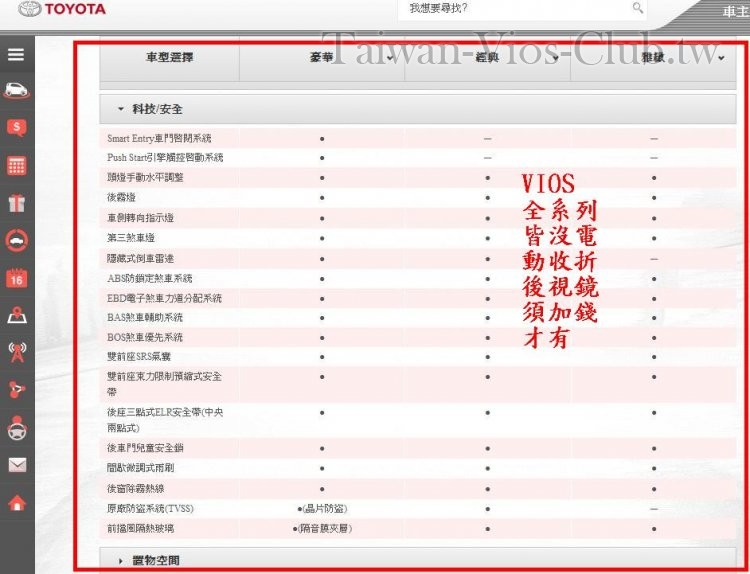Screen dimensions: 750x574
Task: Click the Toyota logo
Action: pyautogui.click(x=62, y=9)
